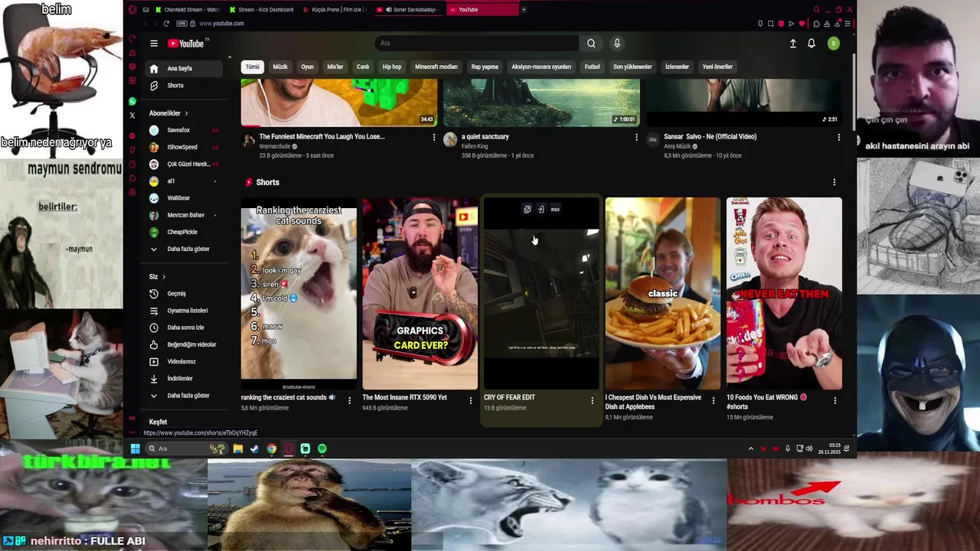Open the YouTube hamburger guide menu
This screenshot has height=551, width=980.
point(154,44)
